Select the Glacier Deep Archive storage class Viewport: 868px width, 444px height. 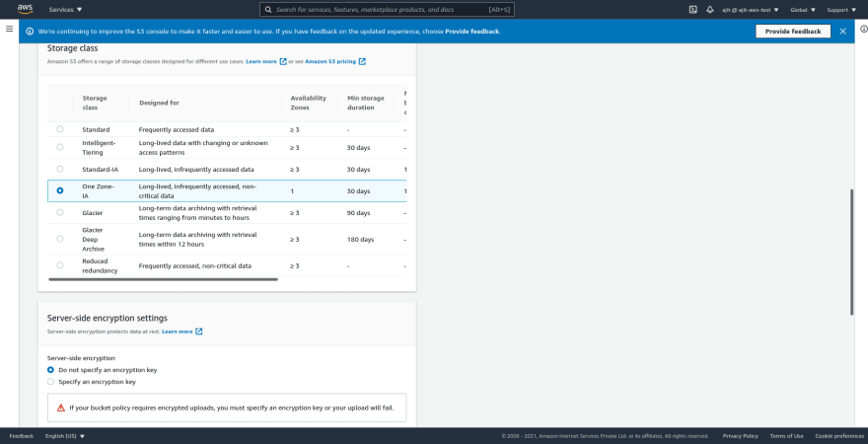[x=60, y=239]
